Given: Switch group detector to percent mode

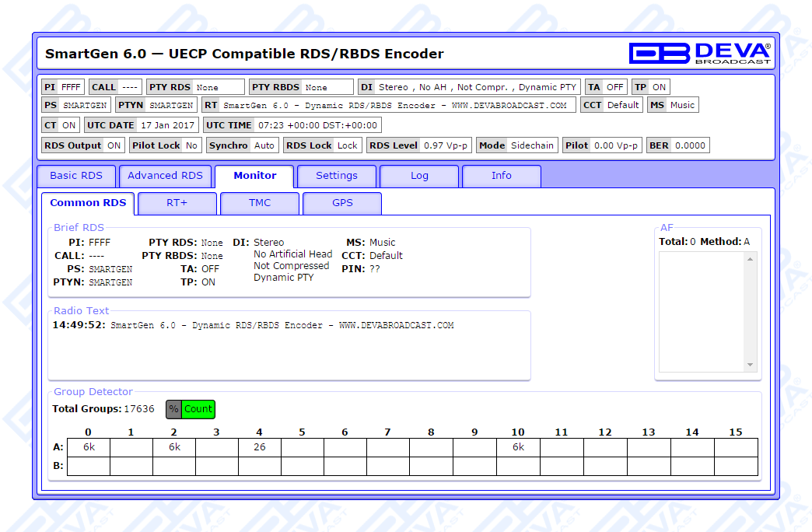Looking at the screenshot, I should (x=173, y=409).
